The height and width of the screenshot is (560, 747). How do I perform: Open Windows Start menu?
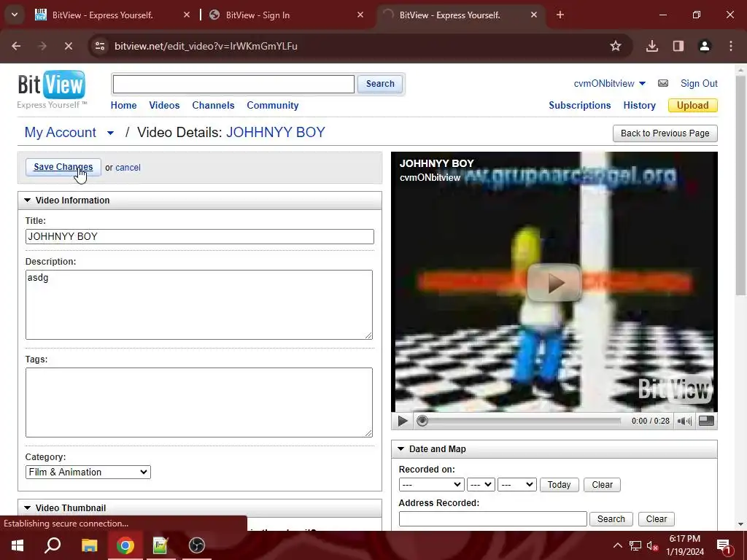(x=18, y=545)
